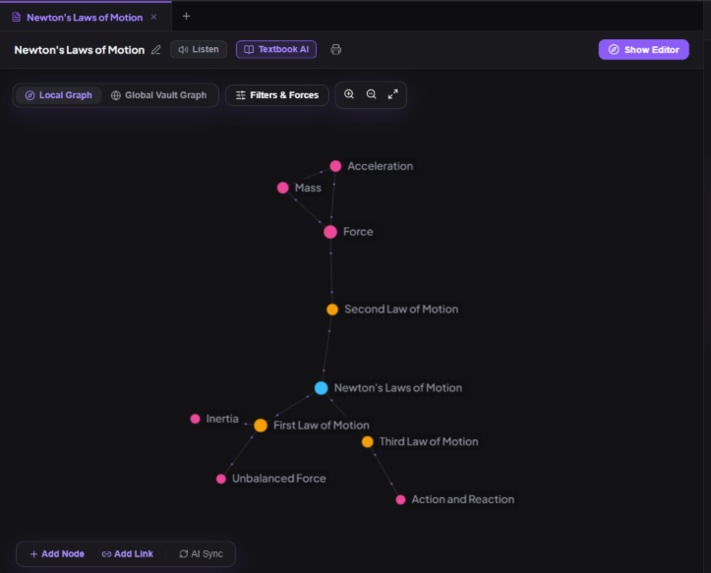Click the Newton's Laws of Motion title text
711x573 pixels.
pyautogui.click(x=79, y=50)
